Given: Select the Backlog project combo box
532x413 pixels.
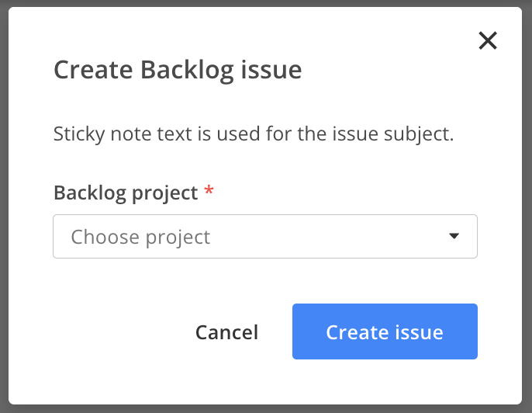Looking at the screenshot, I should pos(265,236).
